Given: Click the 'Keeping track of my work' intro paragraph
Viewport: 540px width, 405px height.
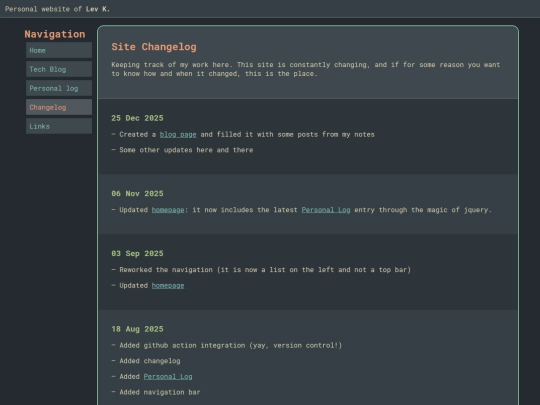Looking at the screenshot, I should (x=306, y=69).
